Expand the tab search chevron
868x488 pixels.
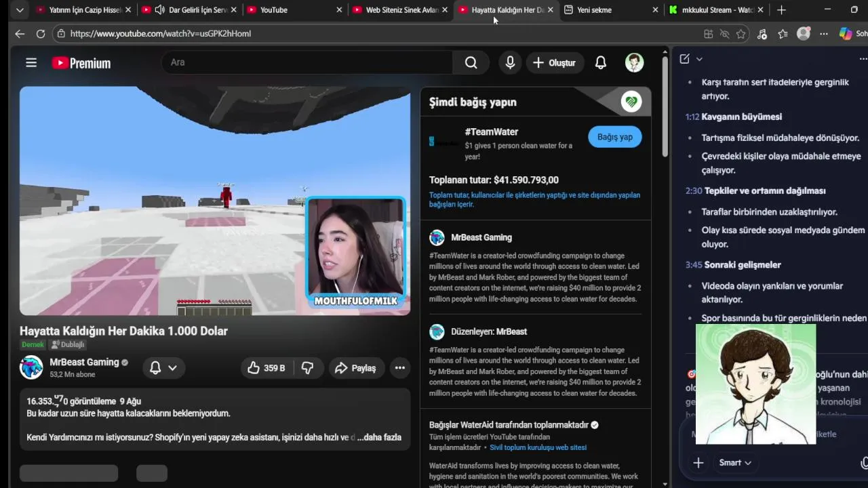click(20, 10)
